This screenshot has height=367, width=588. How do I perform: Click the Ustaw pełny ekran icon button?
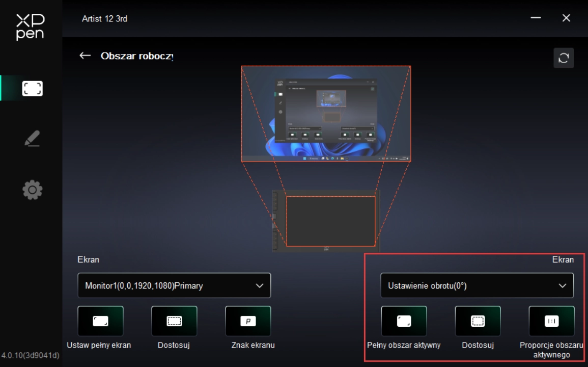tap(100, 321)
